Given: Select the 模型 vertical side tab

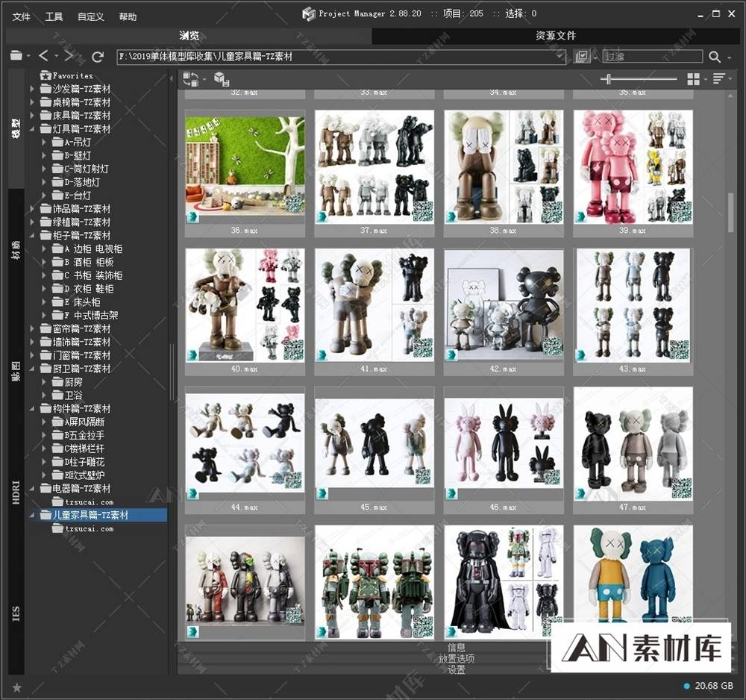Looking at the screenshot, I should (x=16, y=128).
